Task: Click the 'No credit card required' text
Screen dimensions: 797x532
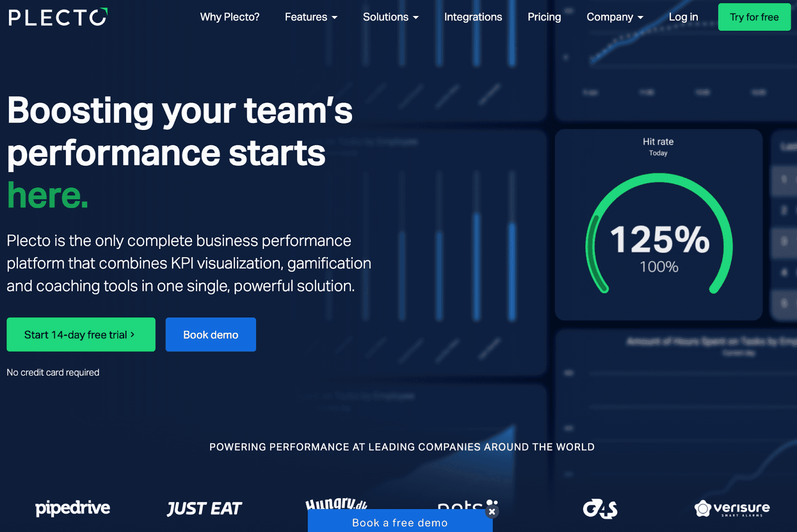Action: click(x=53, y=373)
